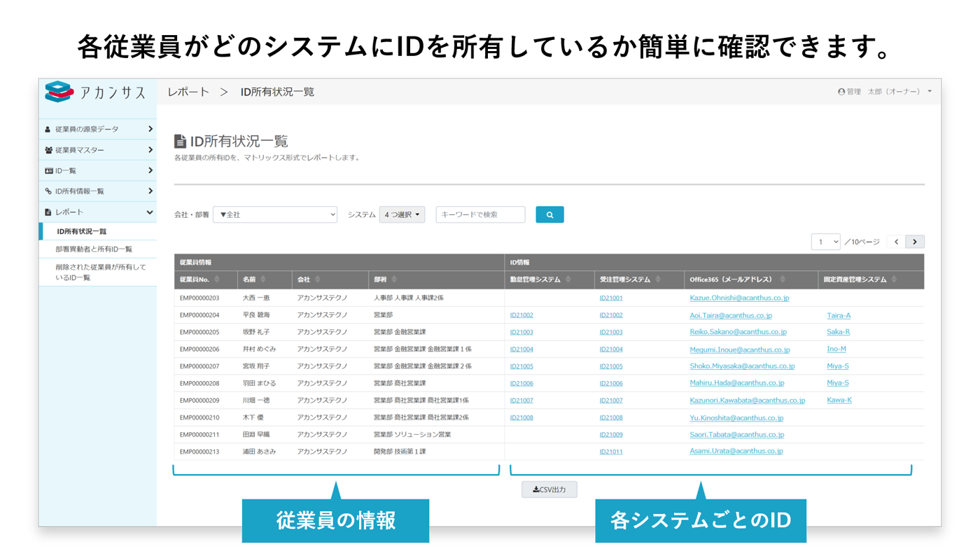Open ID21008 link under 勤怠管理システム
980x547 pixels.
(x=521, y=417)
